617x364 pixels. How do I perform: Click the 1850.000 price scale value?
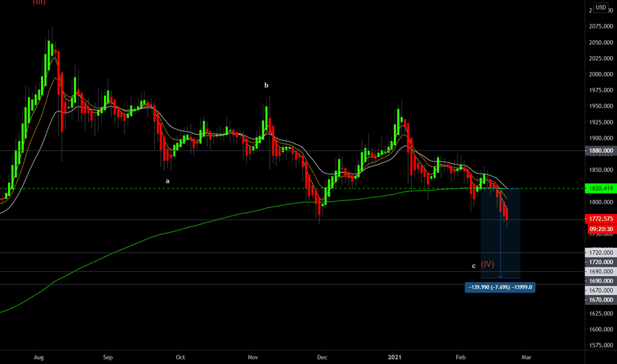[601, 170]
